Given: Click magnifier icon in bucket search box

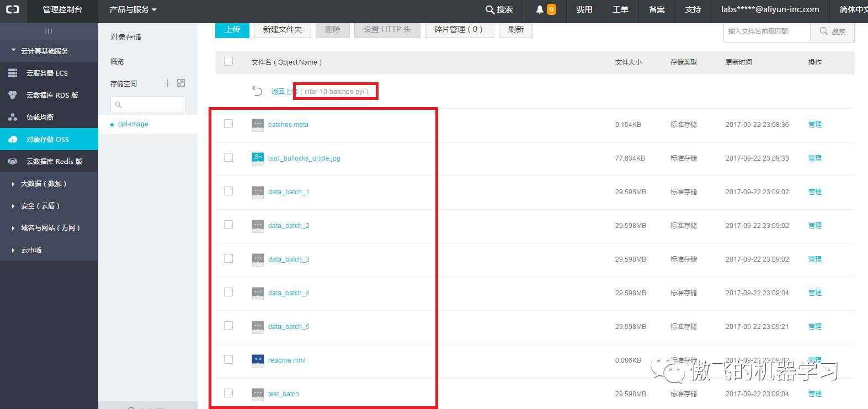Looking at the screenshot, I should click(118, 105).
